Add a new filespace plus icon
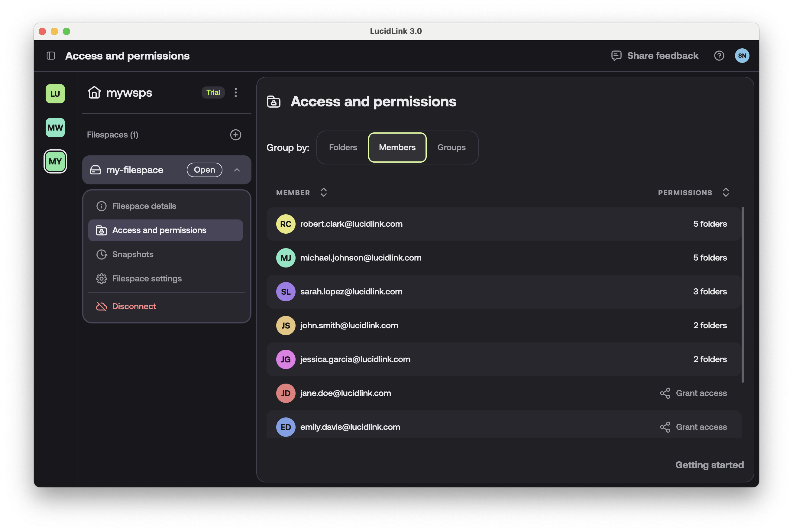Viewport: 793px width, 532px height. (236, 135)
